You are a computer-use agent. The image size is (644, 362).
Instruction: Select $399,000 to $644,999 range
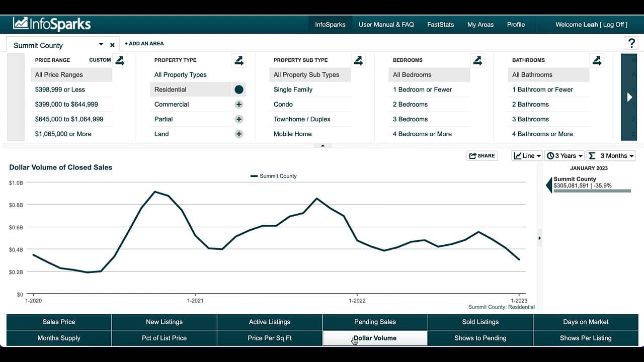[71, 105]
